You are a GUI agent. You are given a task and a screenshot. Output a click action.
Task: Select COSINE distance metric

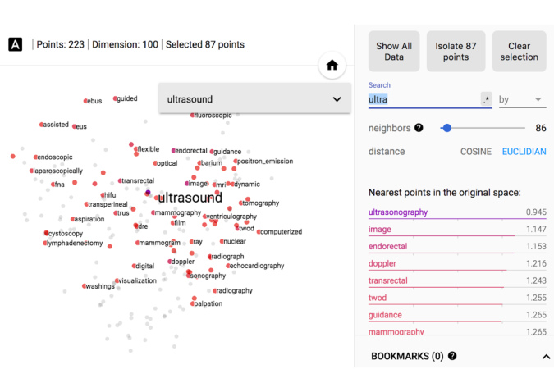pyautogui.click(x=475, y=152)
